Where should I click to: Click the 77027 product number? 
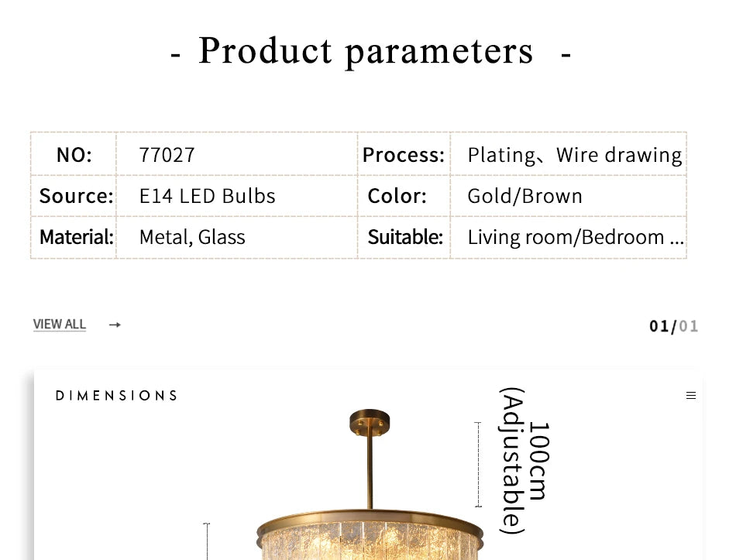(167, 155)
